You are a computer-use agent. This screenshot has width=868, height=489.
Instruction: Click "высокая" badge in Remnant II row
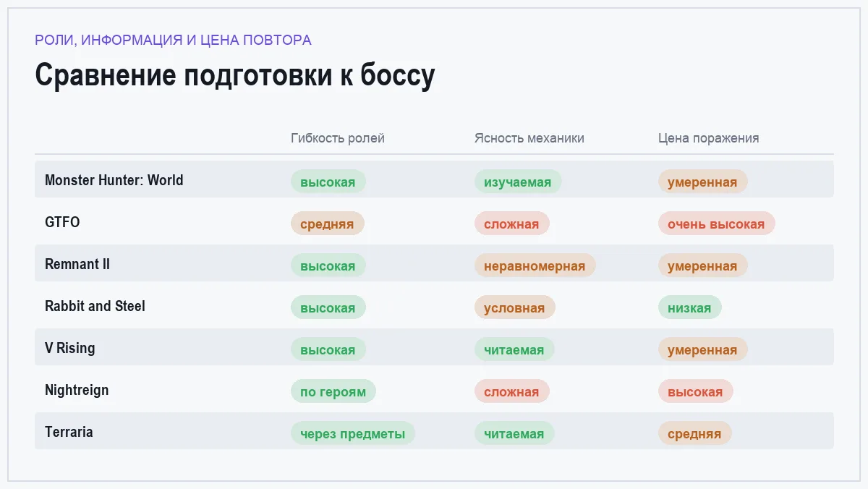(328, 265)
